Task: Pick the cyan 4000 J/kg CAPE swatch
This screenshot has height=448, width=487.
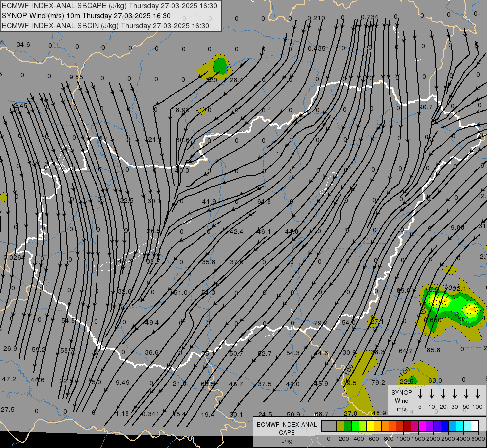Action: (460, 426)
